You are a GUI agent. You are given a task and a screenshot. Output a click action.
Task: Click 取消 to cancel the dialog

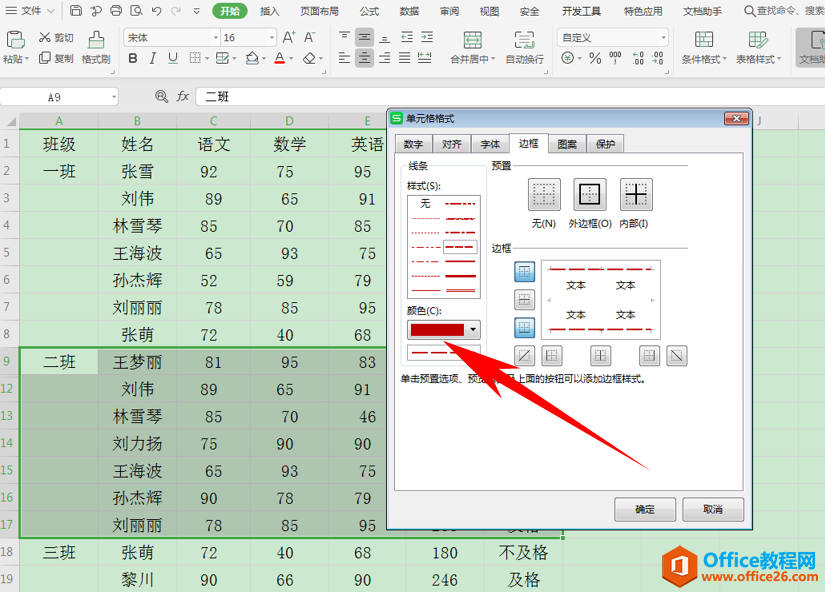pyautogui.click(x=712, y=509)
